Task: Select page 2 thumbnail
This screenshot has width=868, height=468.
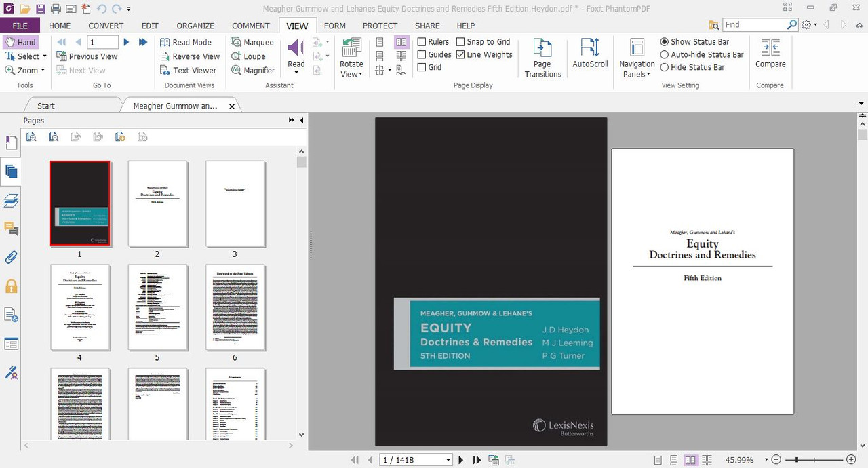Action: click(157, 203)
